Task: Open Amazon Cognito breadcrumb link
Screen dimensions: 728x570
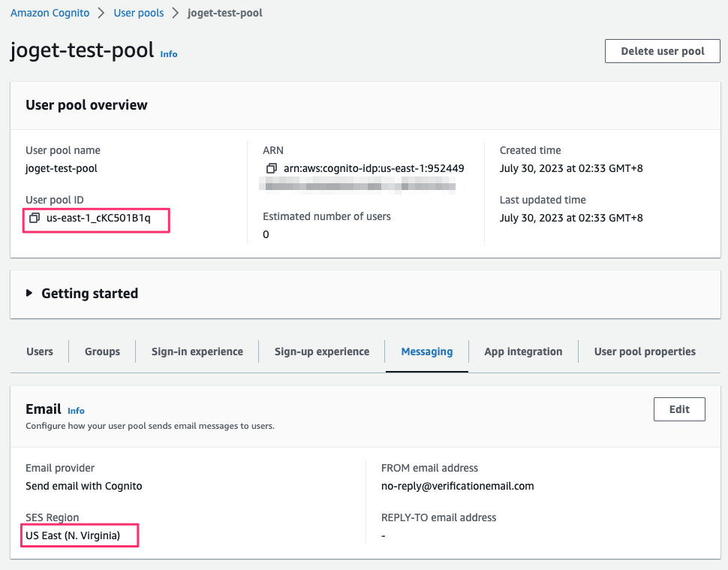Action: pos(50,13)
